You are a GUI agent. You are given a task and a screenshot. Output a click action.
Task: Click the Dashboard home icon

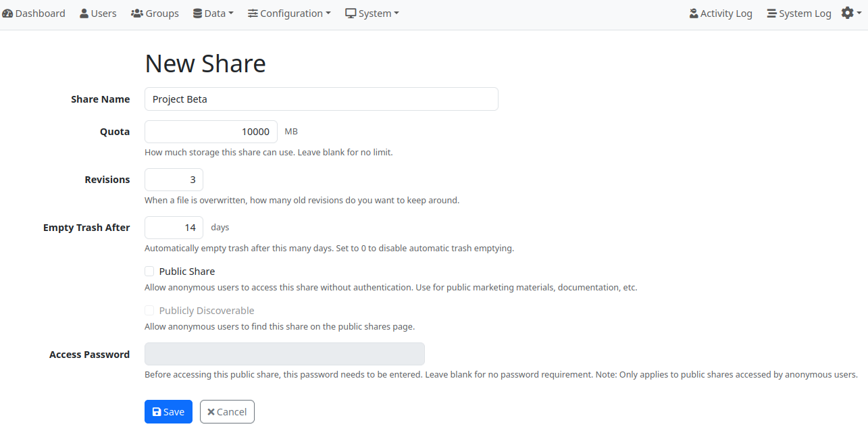point(8,13)
